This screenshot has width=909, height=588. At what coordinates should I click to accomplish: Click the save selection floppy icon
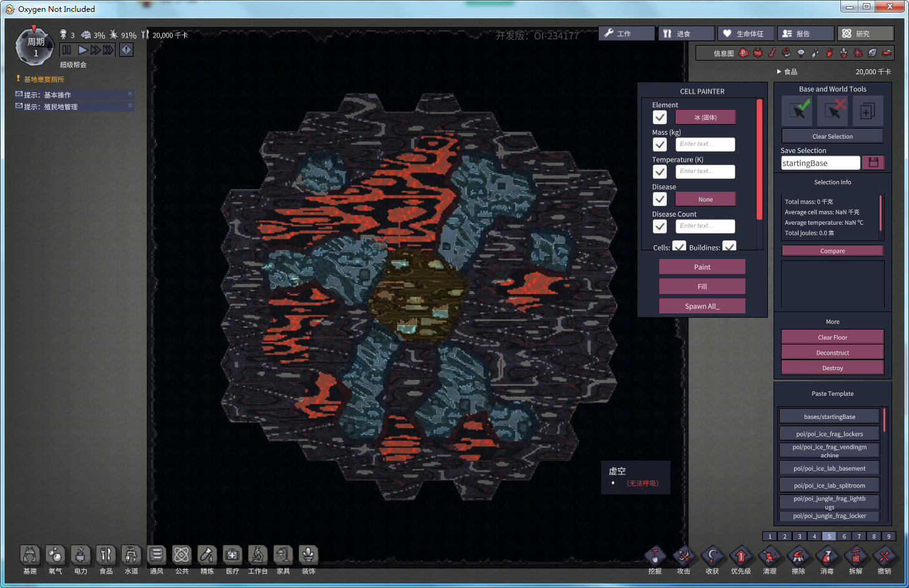[x=873, y=162]
